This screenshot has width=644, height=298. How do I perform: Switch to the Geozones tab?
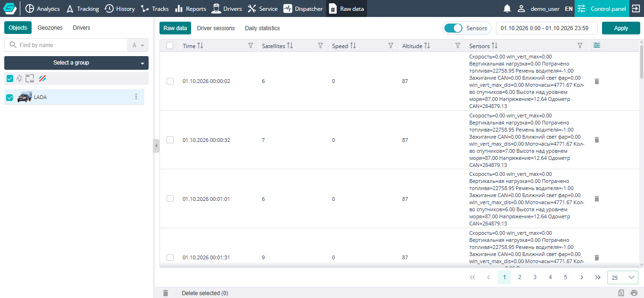coord(50,28)
